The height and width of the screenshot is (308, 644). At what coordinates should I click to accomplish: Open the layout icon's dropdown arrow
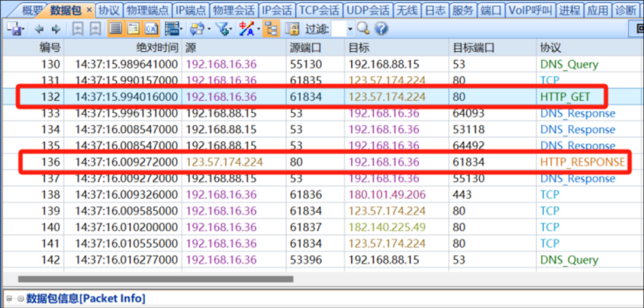click(181, 29)
